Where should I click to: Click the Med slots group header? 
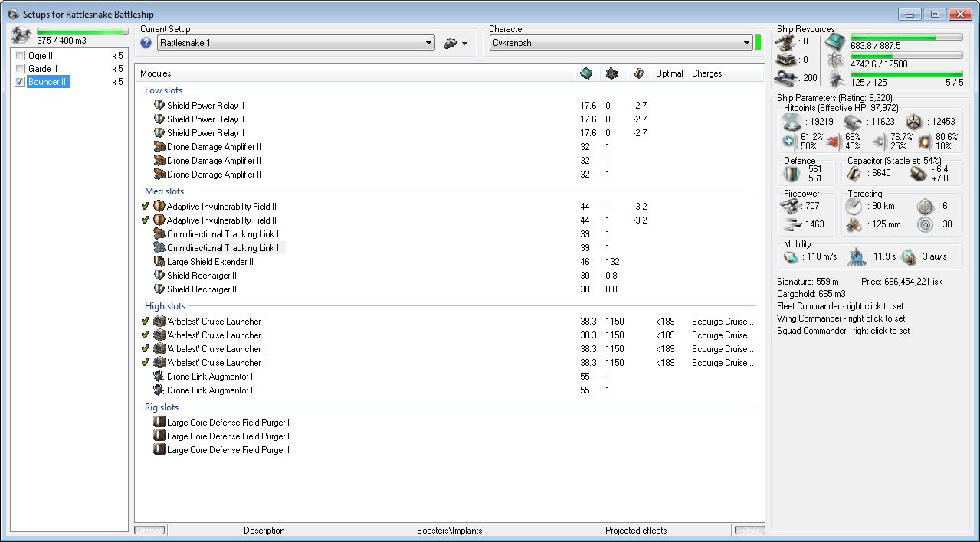[x=164, y=191]
